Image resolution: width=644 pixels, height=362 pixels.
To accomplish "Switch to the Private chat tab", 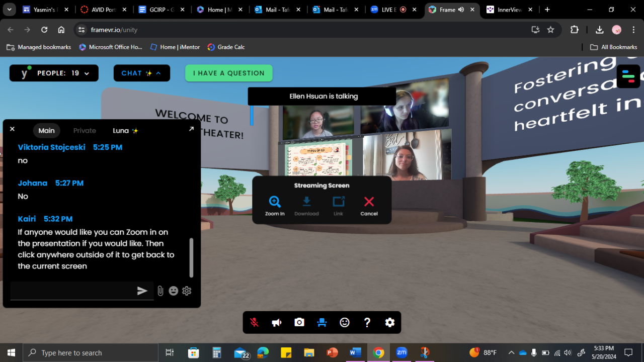I will [x=85, y=131].
